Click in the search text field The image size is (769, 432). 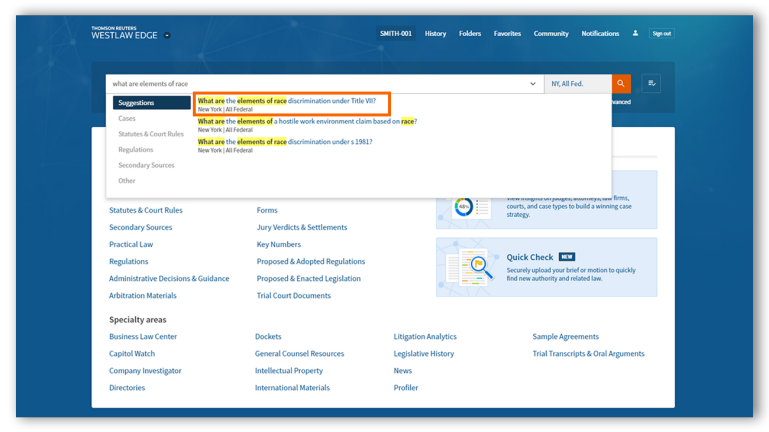click(x=320, y=84)
